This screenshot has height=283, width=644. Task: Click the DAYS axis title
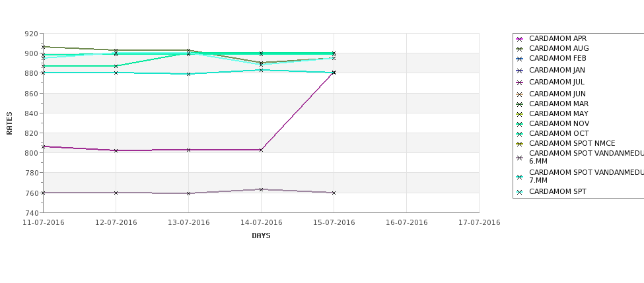tap(261, 236)
